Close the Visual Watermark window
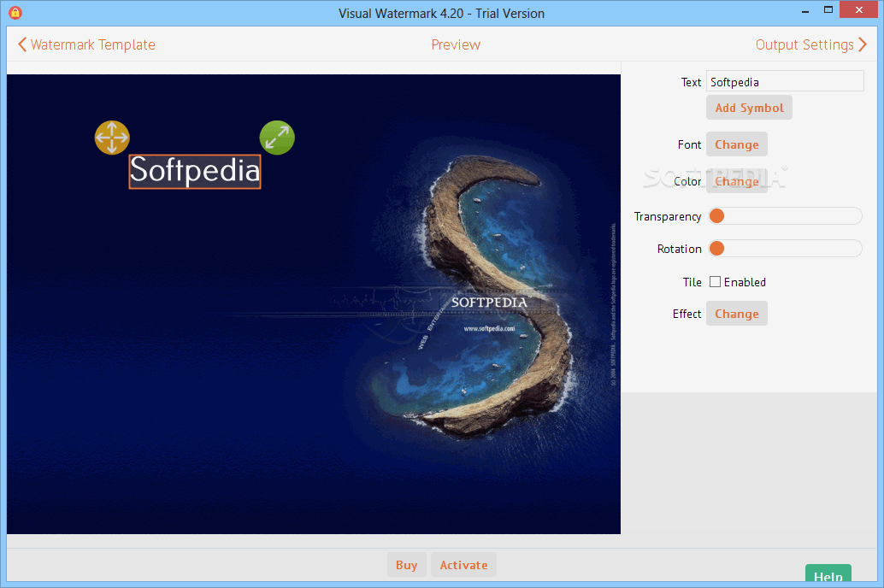The height and width of the screenshot is (588, 884). (x=858, y=10)
